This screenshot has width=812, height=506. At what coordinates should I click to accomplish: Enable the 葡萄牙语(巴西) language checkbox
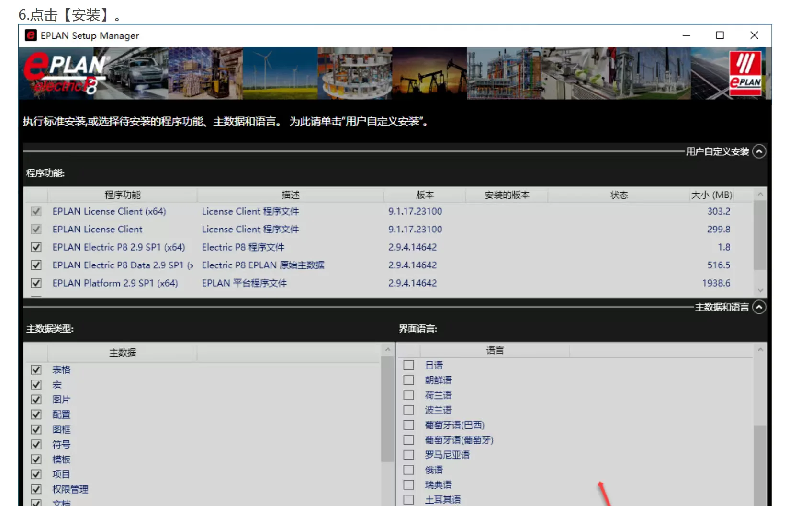tap(408, 425)
